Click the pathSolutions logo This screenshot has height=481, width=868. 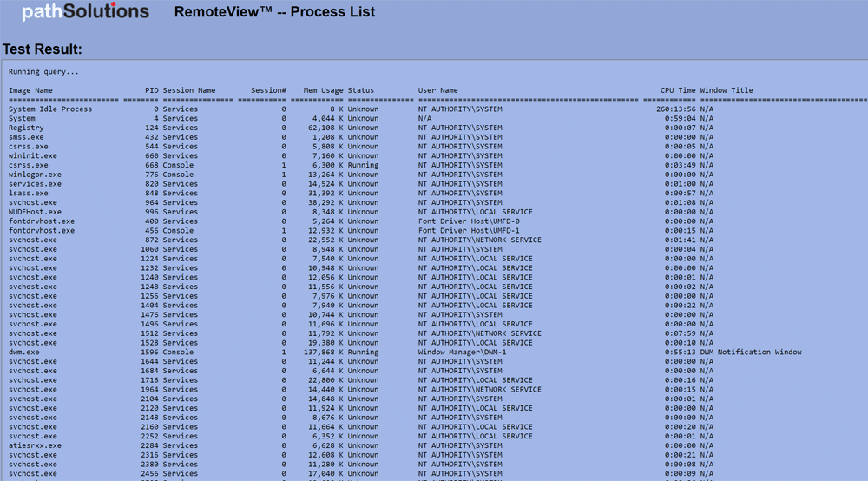tap(85, 12)
